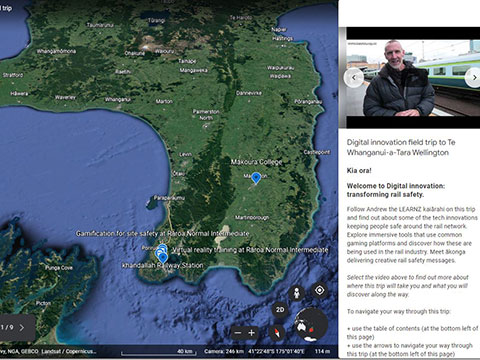The width and height of the screenshot is (480, 360).
Task: Click the Kia ora! greeting text
Action: point(359,171)
